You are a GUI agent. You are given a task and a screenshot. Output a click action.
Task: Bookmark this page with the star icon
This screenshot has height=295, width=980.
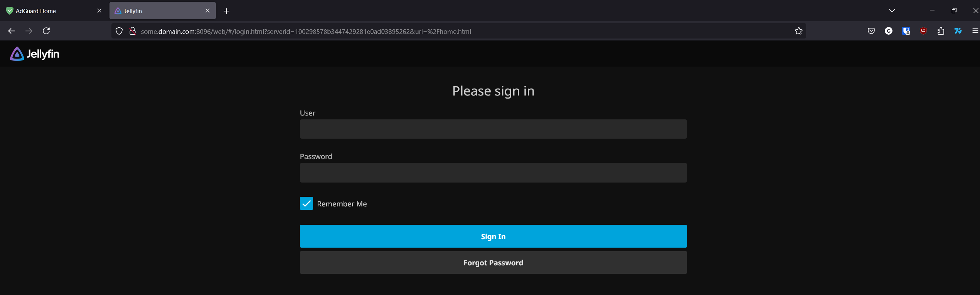coord(798,31)
